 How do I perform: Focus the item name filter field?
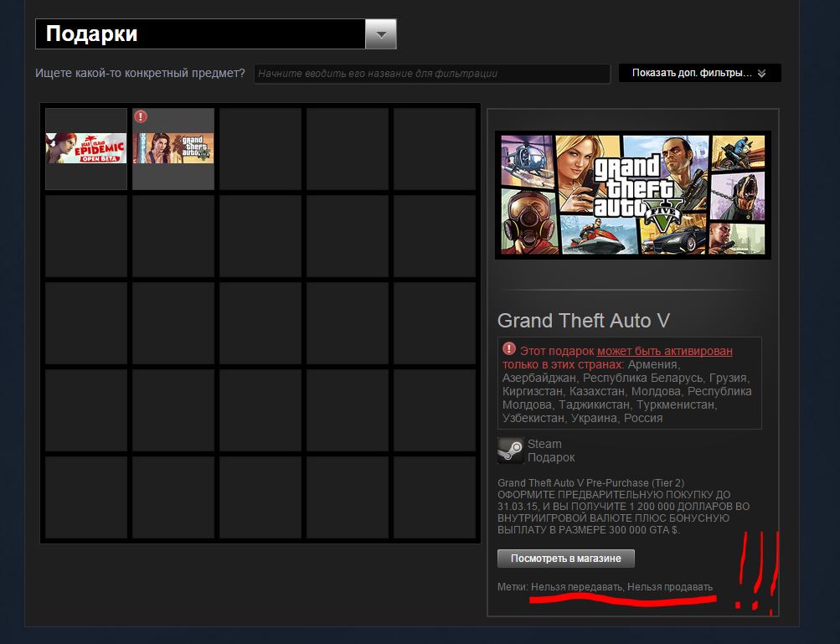click(x=432, y=74)
